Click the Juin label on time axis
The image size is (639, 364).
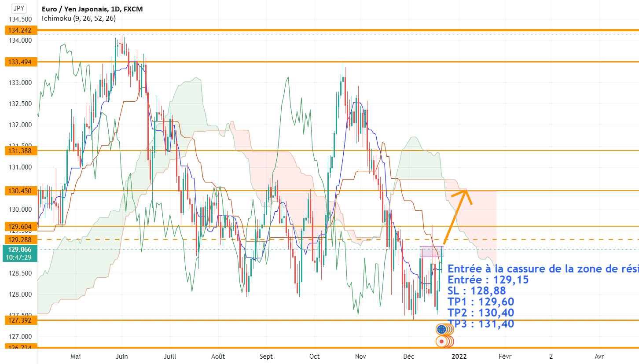pyautogui.click(x=121, y=356)
